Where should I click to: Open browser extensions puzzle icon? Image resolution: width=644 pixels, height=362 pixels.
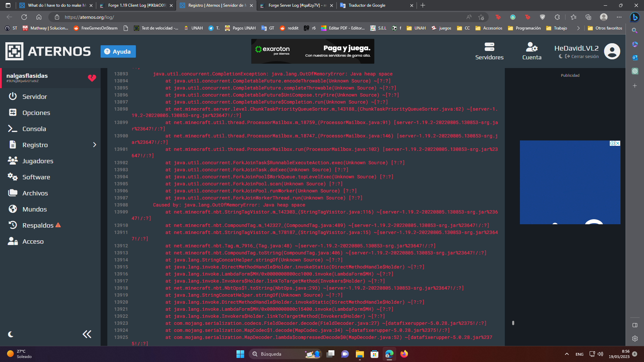pos(557,17)
